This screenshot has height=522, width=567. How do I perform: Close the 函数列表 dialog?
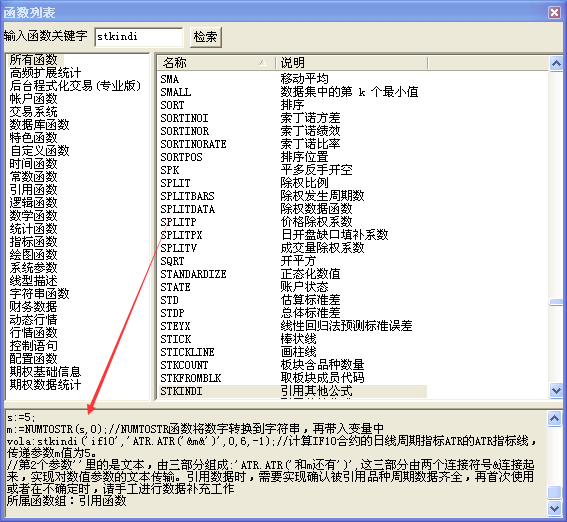click(x=554, y=12)
